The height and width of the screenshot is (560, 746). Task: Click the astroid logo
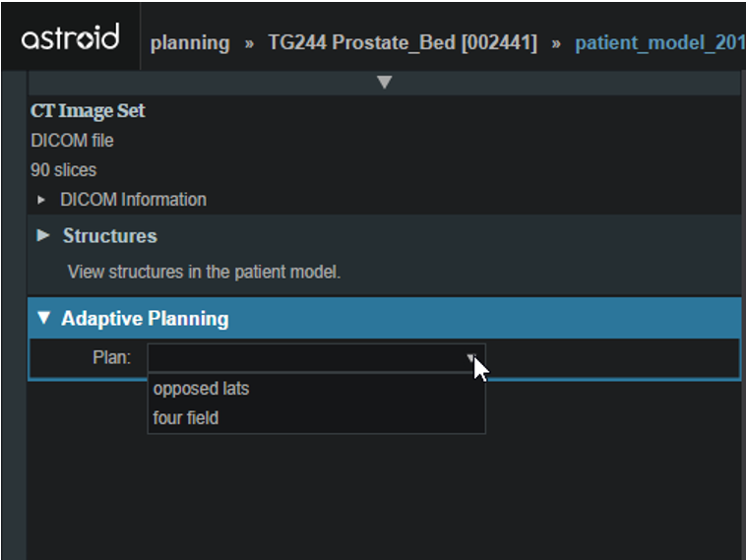(70, 38)
